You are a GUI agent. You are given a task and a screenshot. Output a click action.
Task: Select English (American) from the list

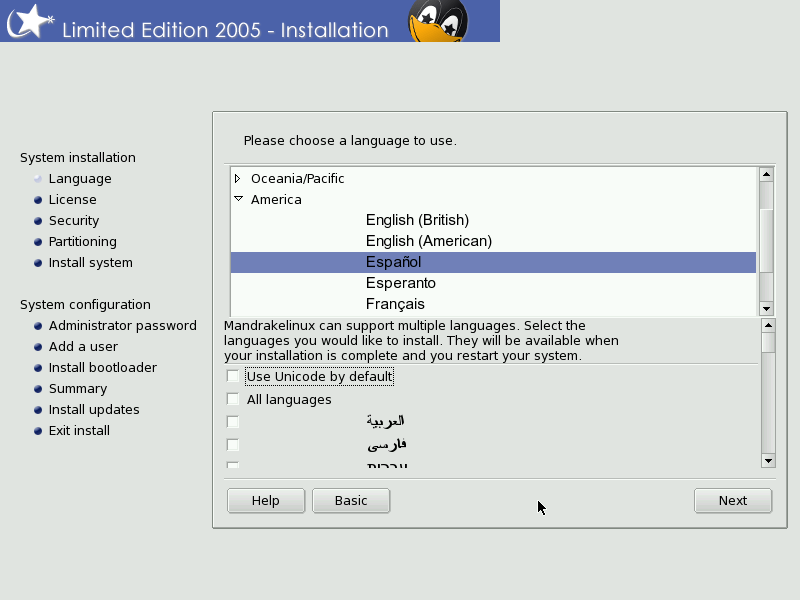pos(429,241)
